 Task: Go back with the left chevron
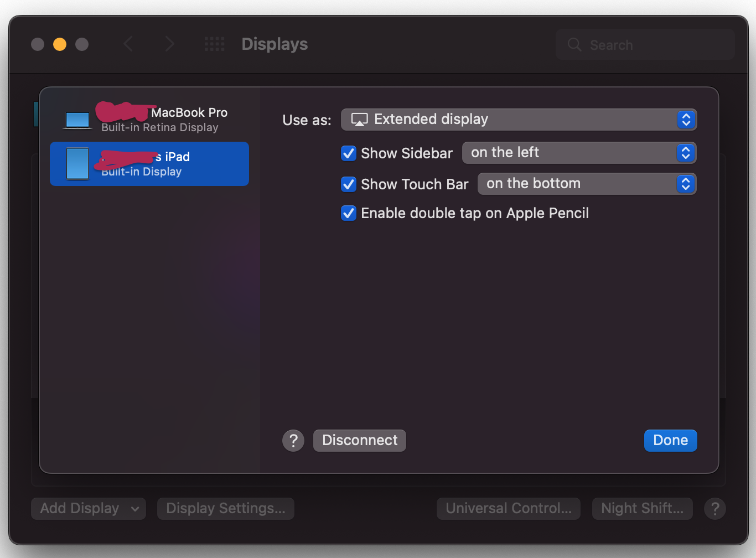point(128,44)
